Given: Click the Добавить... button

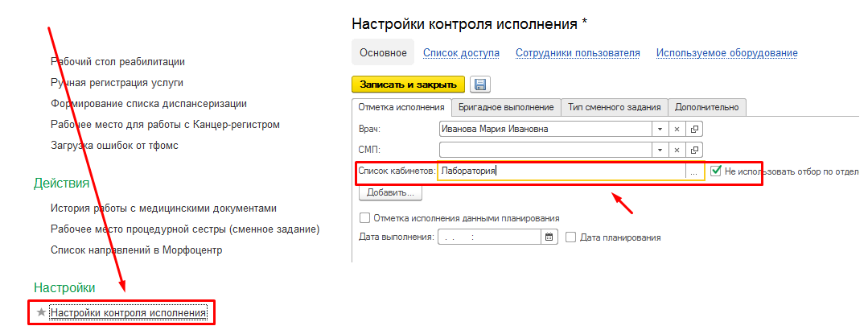Looking at the screenshot, I should click(390, 193).
